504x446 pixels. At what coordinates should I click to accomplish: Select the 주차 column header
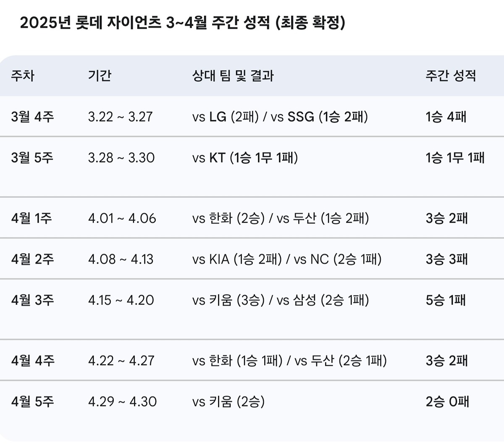click(x=23, y=76)
